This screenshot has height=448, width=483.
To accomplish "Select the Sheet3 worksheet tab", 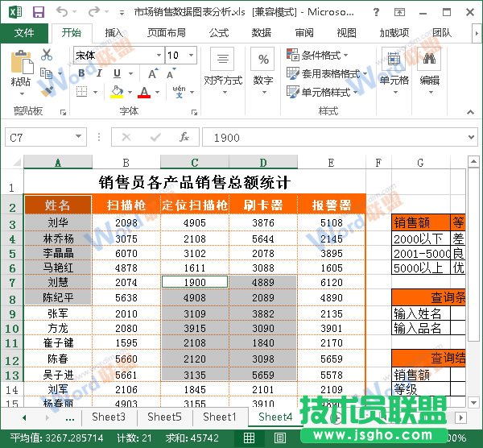I will pyautogui.click(x=109, y=417).
